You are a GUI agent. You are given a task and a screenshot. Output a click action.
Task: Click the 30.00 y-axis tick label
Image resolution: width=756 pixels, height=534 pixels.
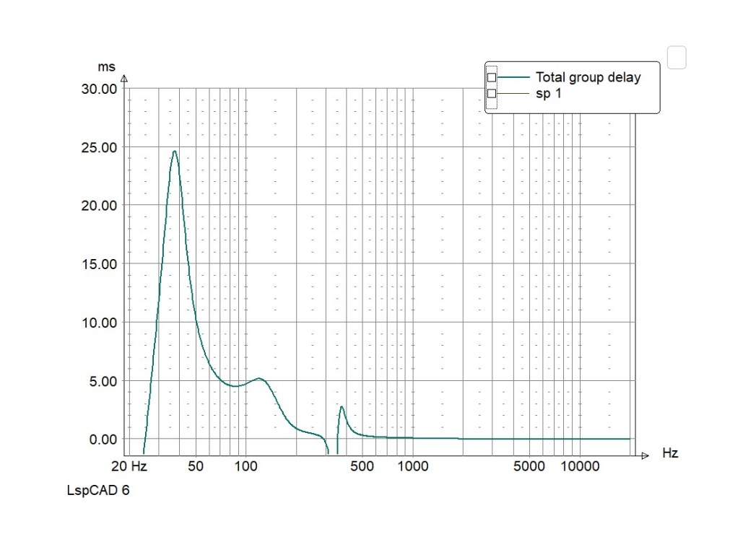[100, 89]
